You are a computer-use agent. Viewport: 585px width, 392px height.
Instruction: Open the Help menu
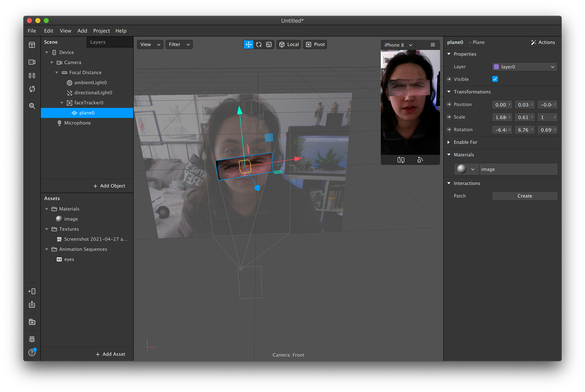[121, 31]
